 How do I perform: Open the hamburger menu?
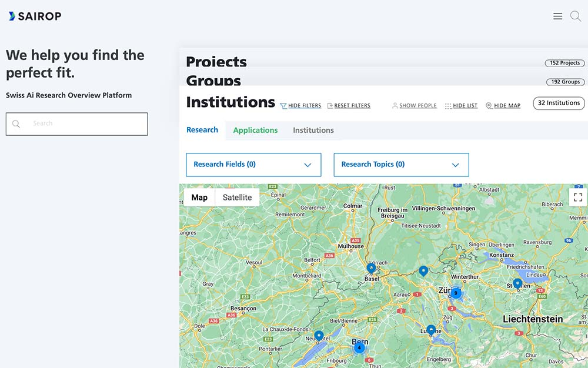557,16
